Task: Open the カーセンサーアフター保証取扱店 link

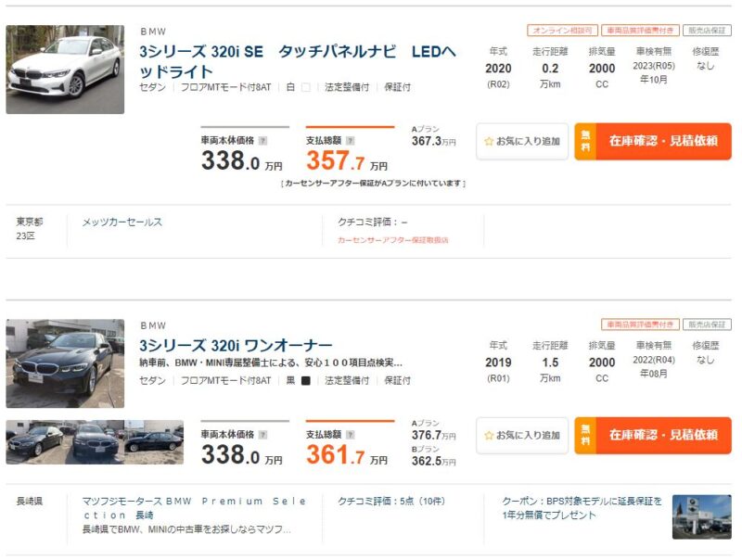Action: pos(392,240)
